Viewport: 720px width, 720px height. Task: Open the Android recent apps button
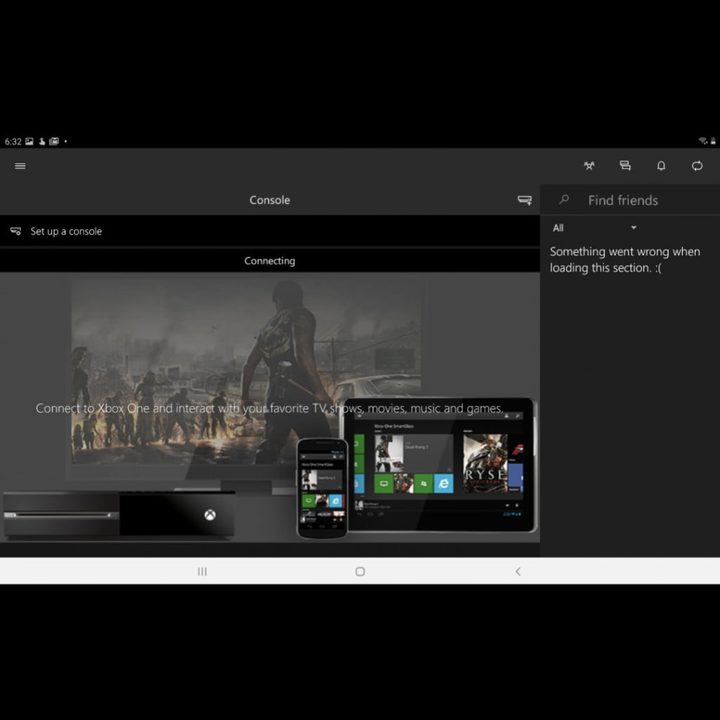pos(202,571)
